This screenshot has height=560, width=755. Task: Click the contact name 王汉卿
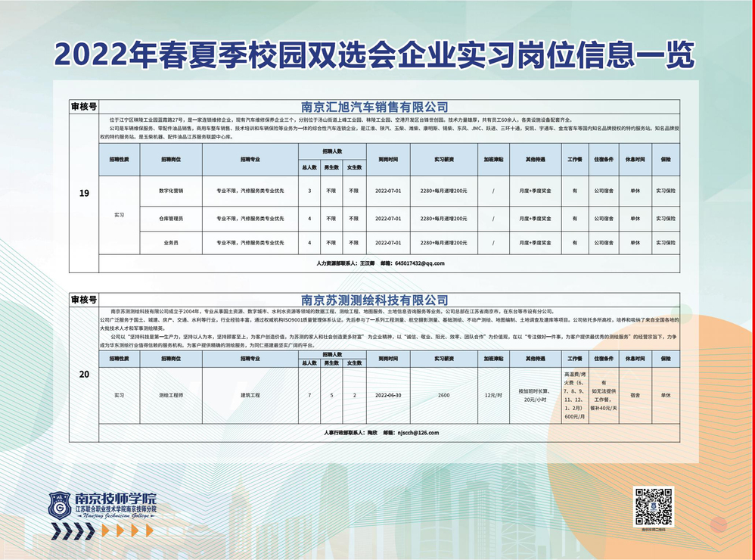pyautogui.click(x=368, y=263)
